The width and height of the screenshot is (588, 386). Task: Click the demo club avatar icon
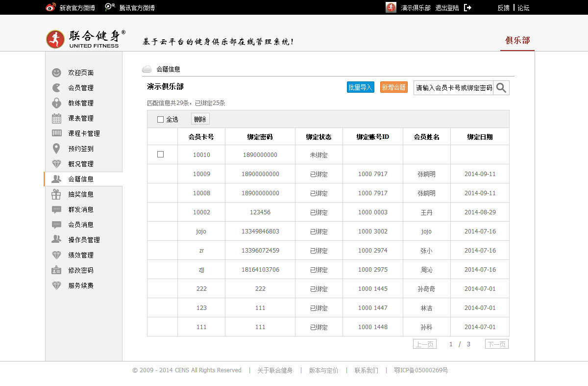pos(391,8)
